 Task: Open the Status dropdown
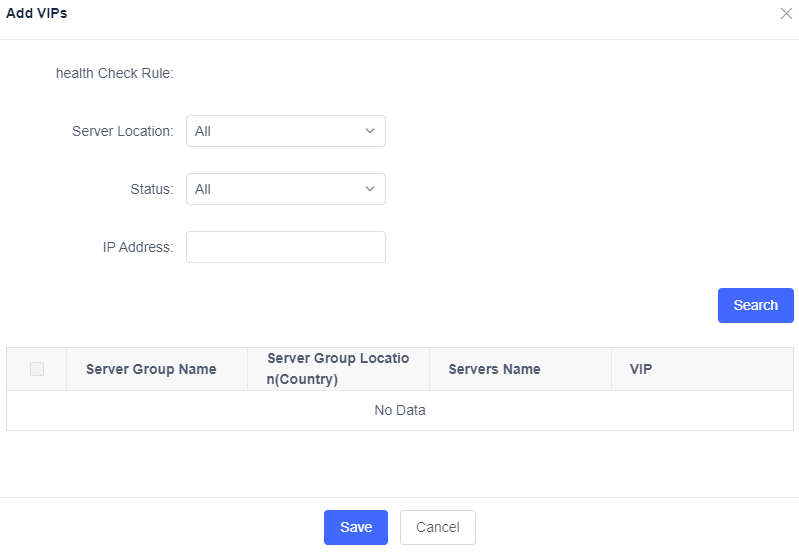[275, 189]
